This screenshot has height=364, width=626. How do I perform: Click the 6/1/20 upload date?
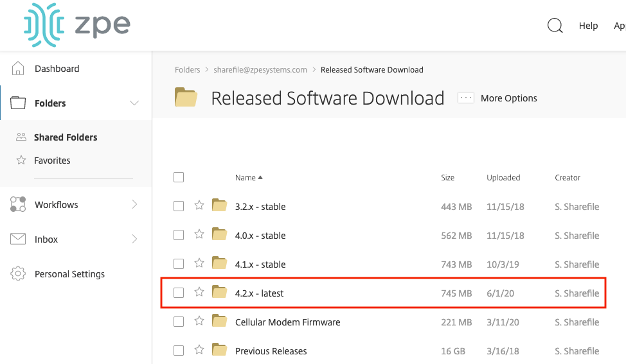[x=500, y=293]
